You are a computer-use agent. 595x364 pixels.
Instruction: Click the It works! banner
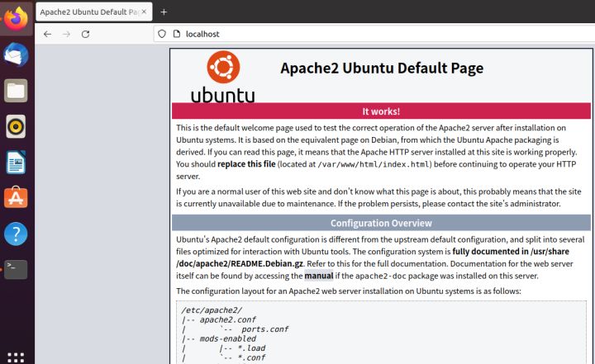[381, 111]
